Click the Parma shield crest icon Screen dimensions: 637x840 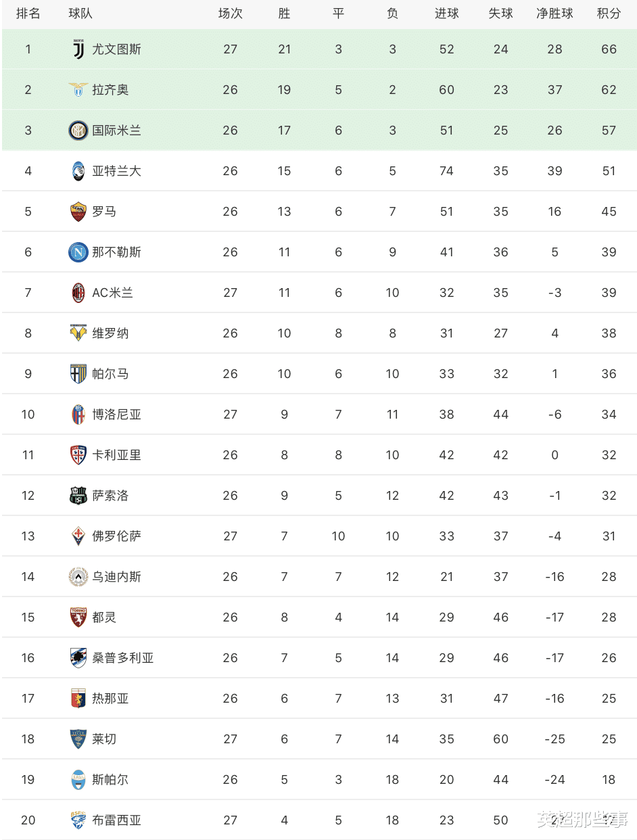[78, 374]
